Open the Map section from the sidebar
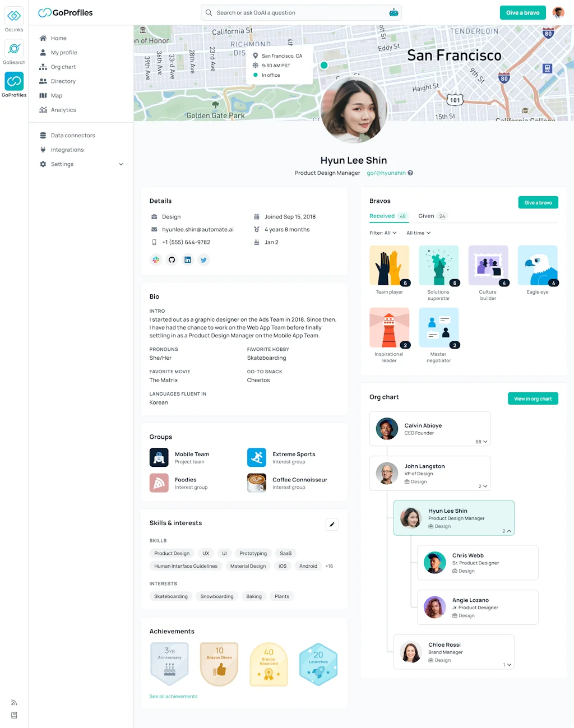This screenshot has height=728, width=574. click(44, 95)
